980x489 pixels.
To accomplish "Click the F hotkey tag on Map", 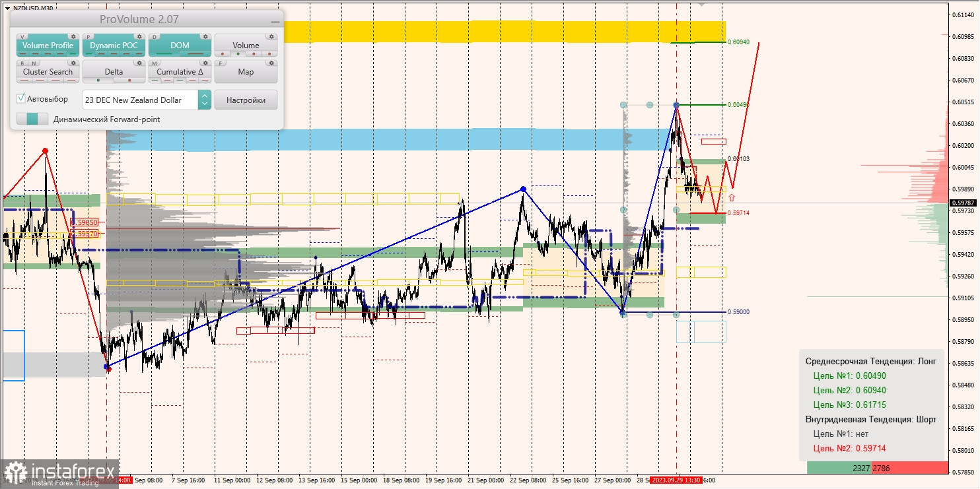I will (221, 63).
